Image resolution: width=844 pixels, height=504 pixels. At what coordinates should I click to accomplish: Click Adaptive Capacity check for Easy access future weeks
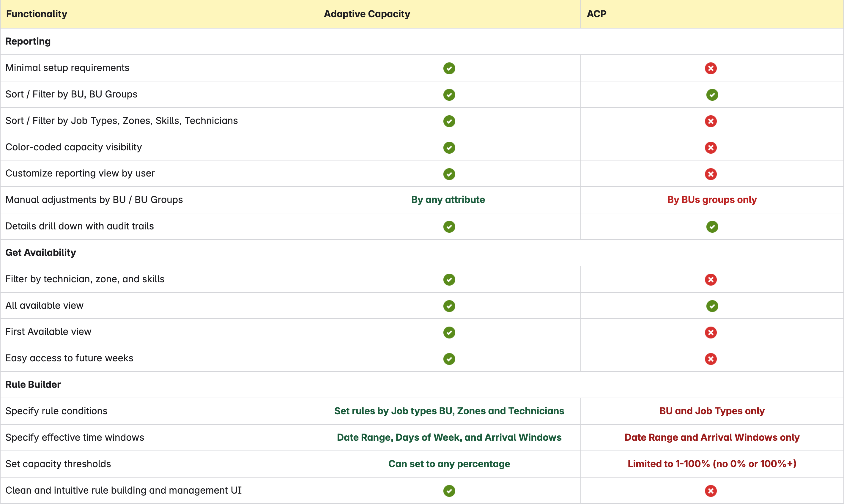(449, 359)
